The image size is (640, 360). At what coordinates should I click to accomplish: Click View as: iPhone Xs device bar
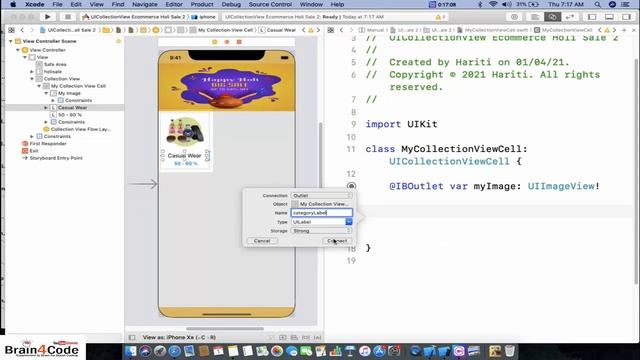pos(179,338)
